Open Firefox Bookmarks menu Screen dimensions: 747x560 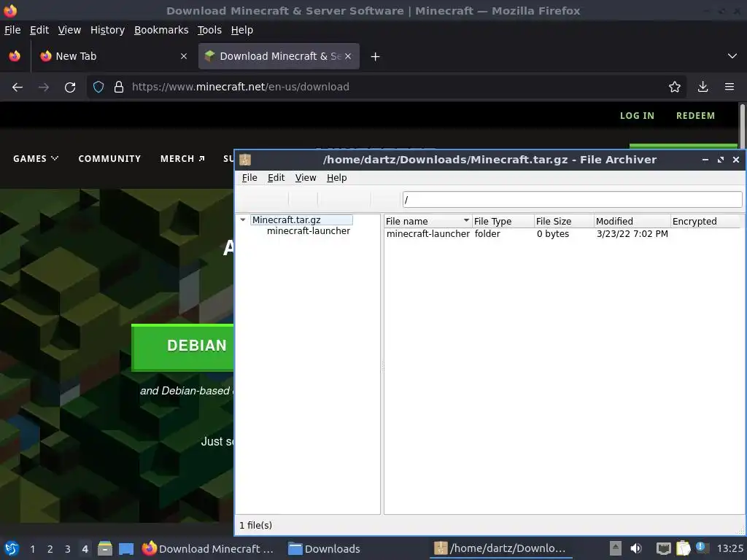[161, 30]
